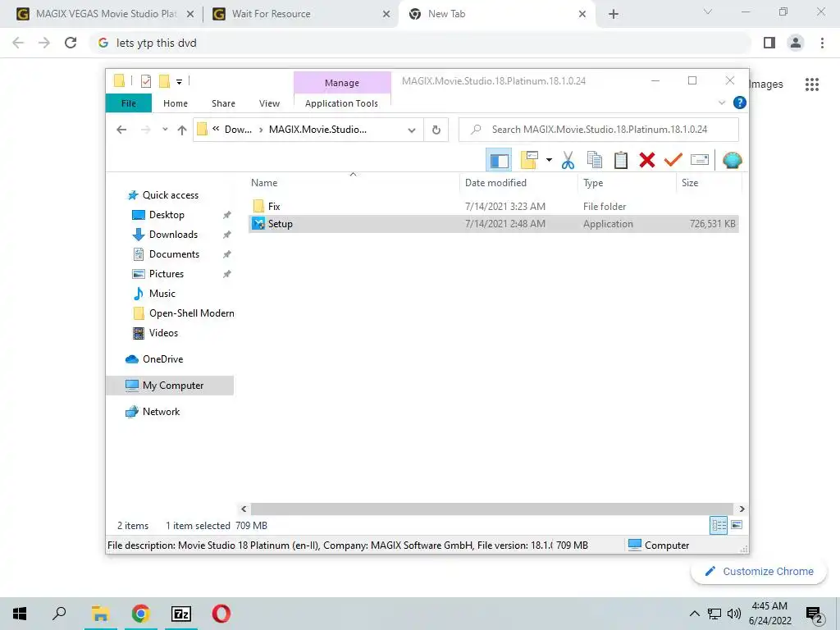
Task: Go back in Explorer navigation
Action: coord(121,130)
